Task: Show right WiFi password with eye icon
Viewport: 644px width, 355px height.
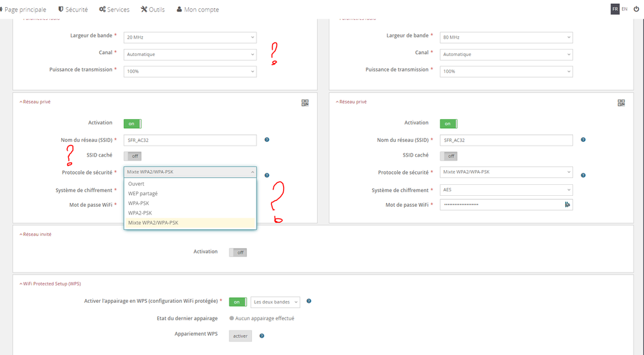Action: (x=567, y=204)
